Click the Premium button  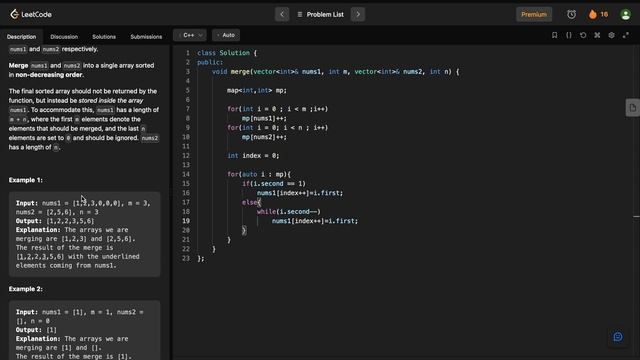coord(534,14)
